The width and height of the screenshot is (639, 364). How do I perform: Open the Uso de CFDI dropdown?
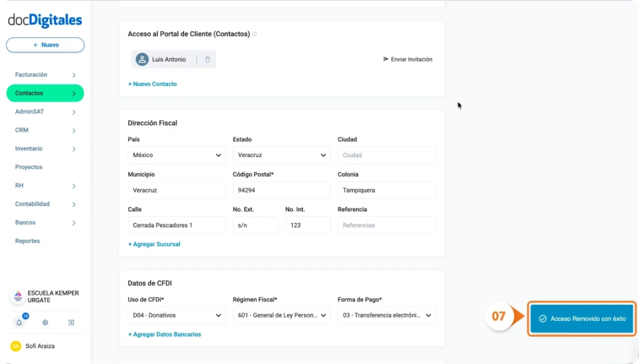click(x=177, y=315)
